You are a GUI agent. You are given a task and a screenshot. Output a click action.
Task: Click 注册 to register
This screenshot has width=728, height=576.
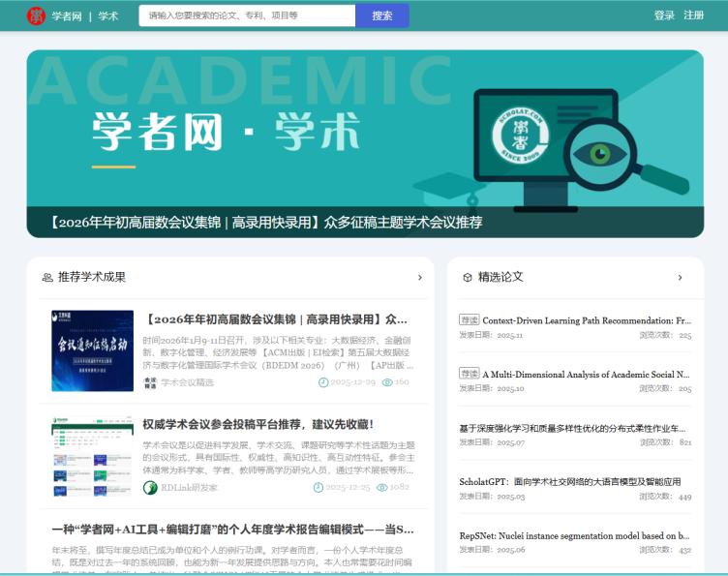tap(694, 15)
